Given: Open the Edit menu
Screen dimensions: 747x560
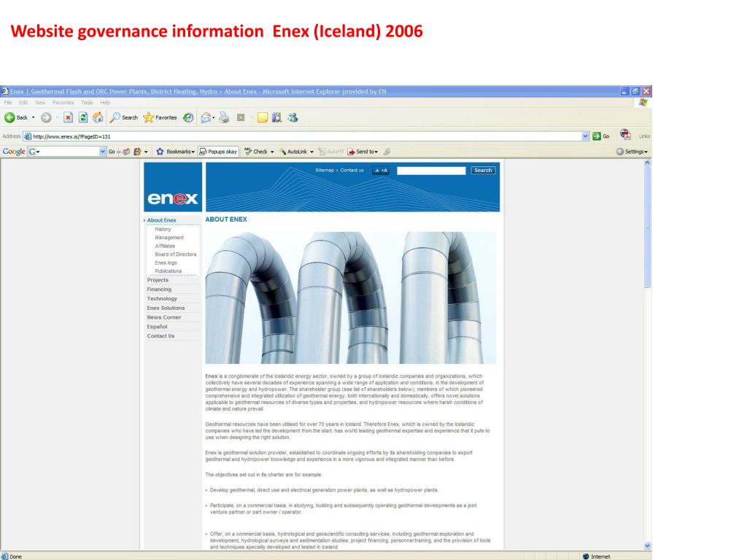Looking at the screenshot, I should pos(23,102).
